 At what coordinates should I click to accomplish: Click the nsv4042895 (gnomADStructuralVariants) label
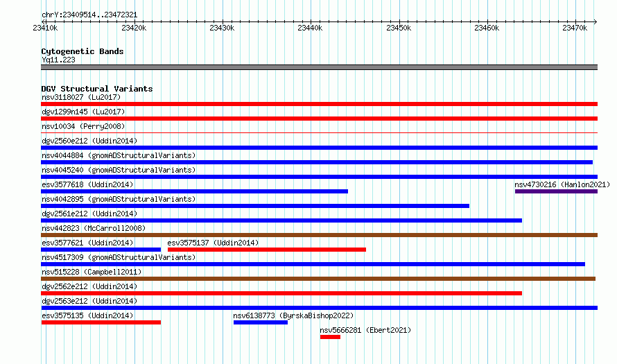pos(119,199)
